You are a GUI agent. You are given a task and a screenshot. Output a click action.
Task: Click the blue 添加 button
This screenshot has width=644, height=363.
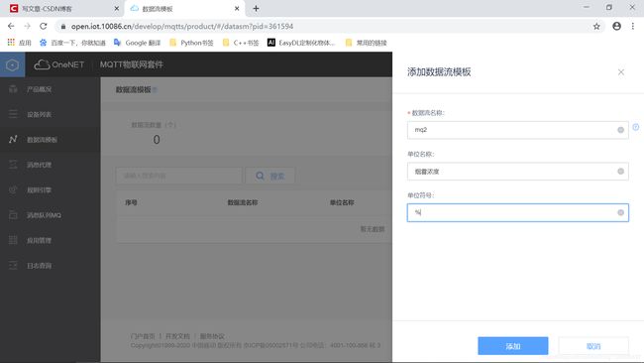pos(512,346)
